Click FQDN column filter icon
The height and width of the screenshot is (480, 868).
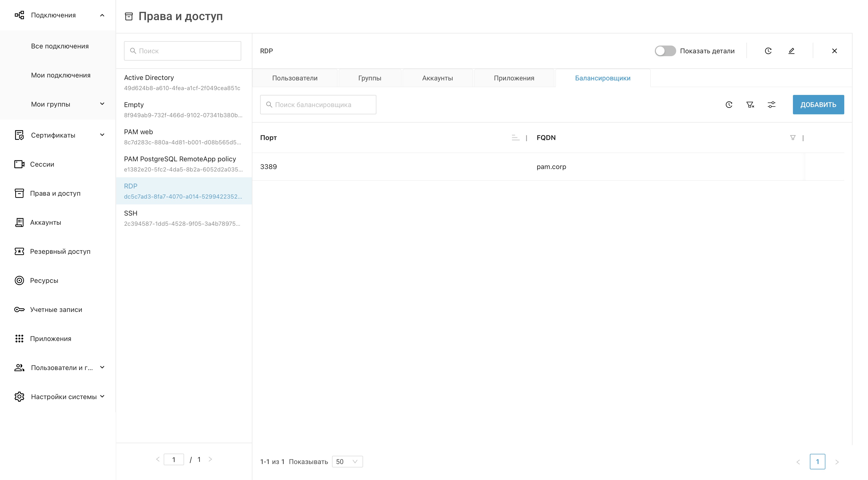792,137
